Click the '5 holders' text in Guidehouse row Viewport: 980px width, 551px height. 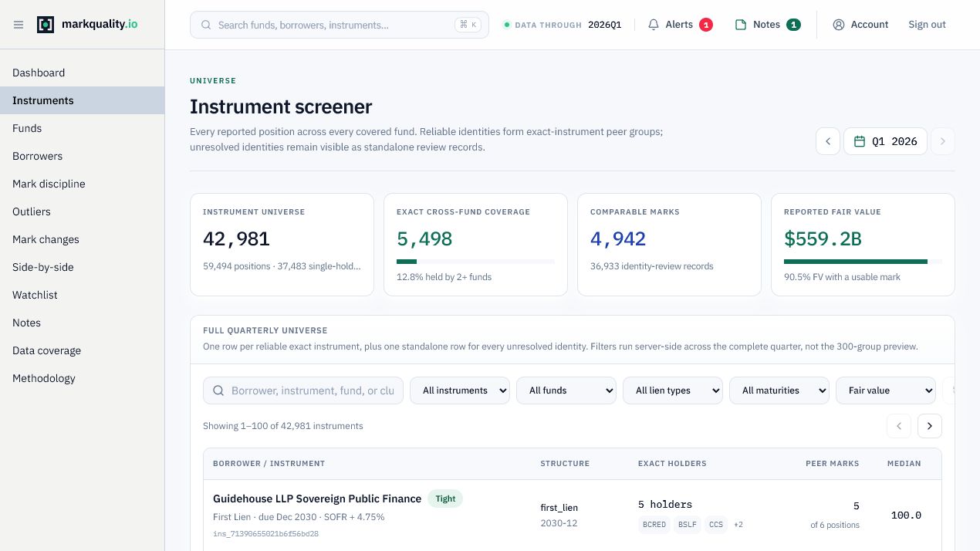[x=665, y=505]
